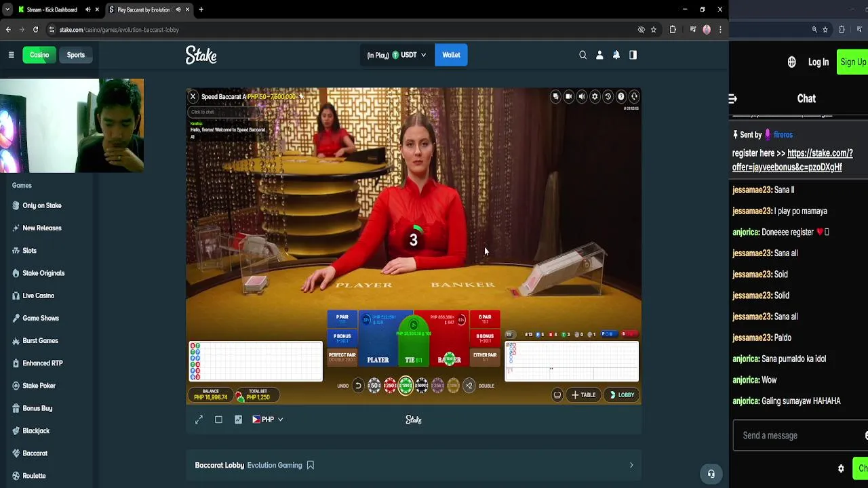The image size is (868, 488).
Task: Open language globe icon in Kick window
Action: 791,62
